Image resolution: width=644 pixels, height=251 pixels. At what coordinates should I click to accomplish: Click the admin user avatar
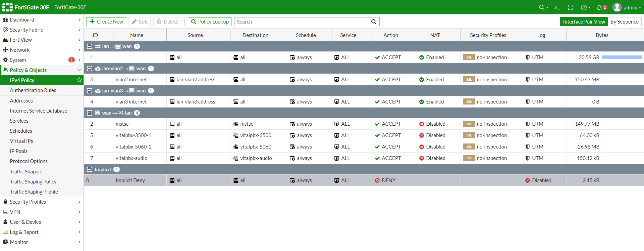pyautogui.click(x=617, y=7)
